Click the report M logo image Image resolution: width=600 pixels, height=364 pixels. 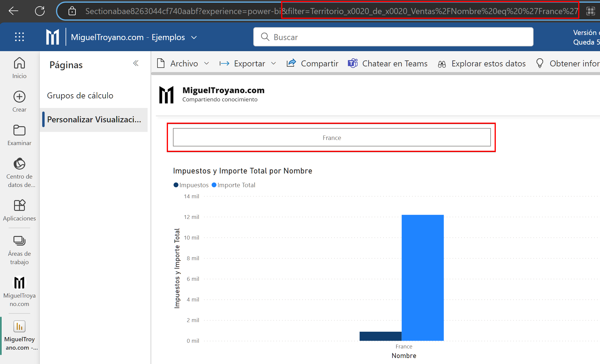coord(166,95)
